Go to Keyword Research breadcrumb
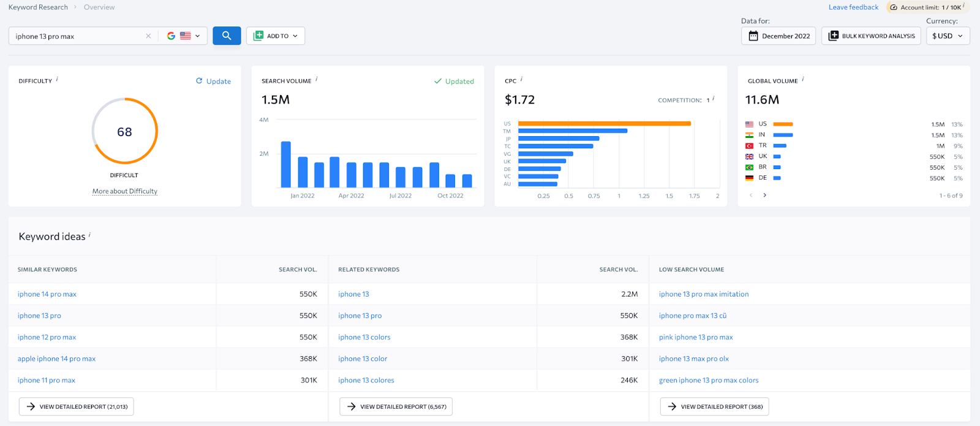 pyautogui.click(x=38, y=7)
